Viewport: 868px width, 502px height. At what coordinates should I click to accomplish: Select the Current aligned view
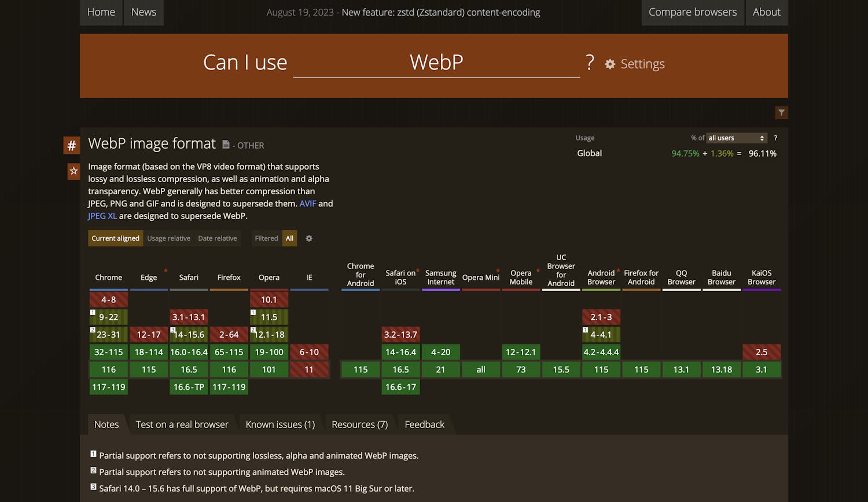click(x=115, y=238)
